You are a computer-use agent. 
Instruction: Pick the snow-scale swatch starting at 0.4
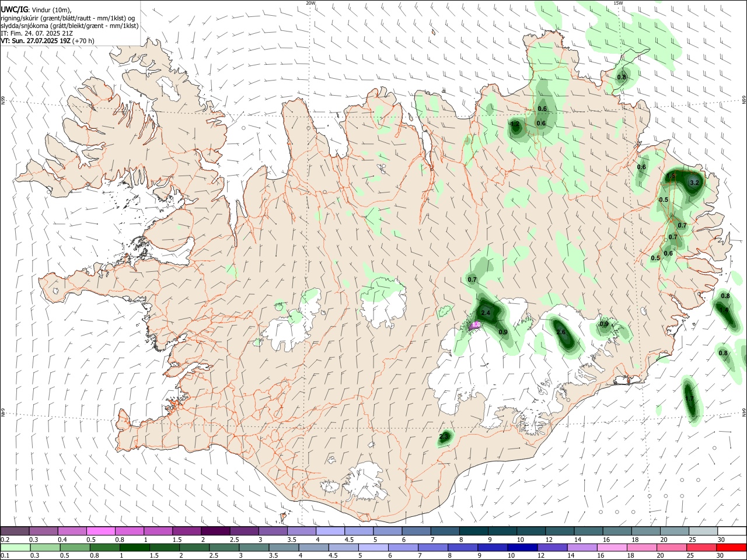coord(72,531)
